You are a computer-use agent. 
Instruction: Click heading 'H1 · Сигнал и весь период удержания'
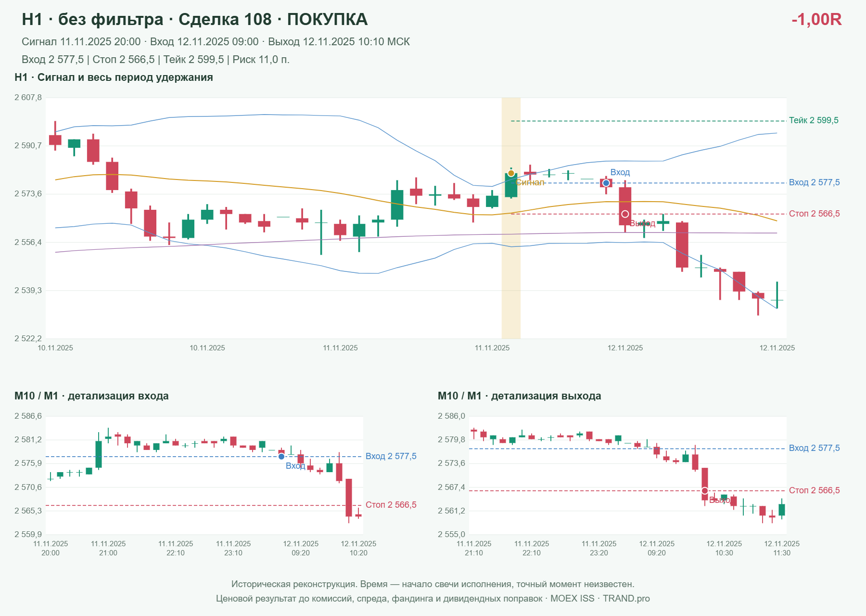point(114,77)
